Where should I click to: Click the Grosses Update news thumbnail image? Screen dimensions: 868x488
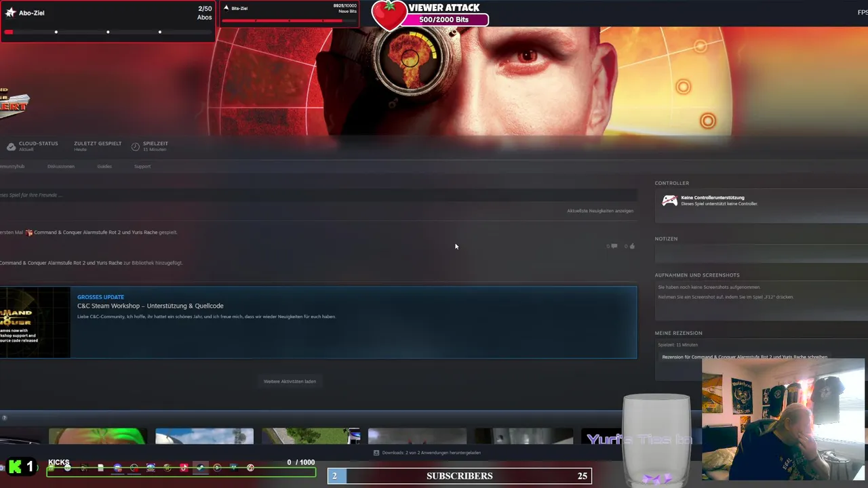point(35,322)
